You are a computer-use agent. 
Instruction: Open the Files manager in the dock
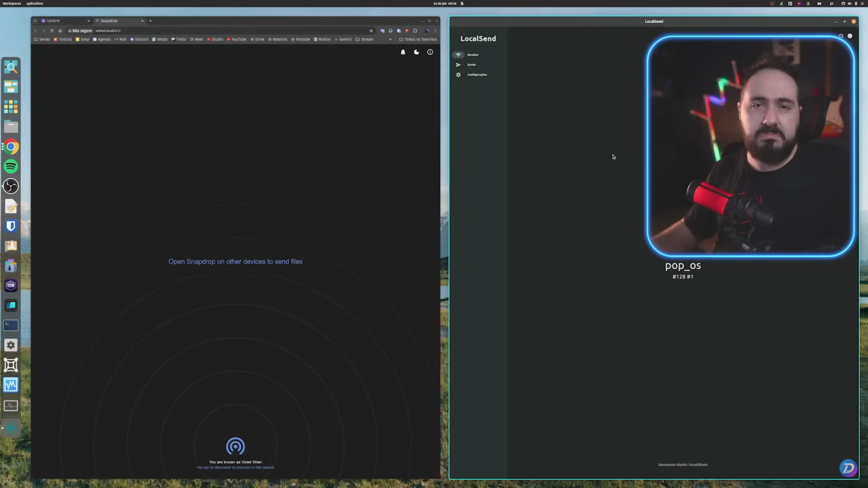11,127
